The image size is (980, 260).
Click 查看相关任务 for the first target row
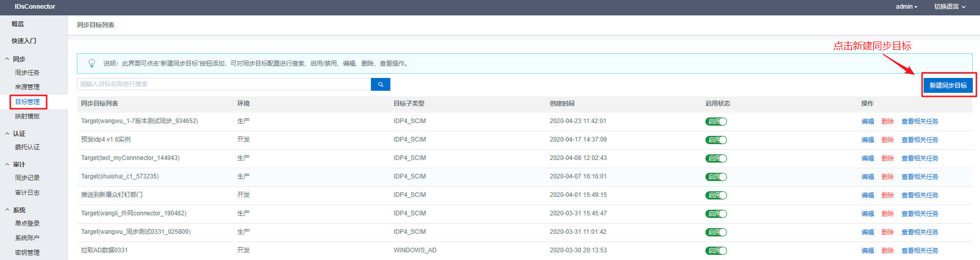click(920, 122)
